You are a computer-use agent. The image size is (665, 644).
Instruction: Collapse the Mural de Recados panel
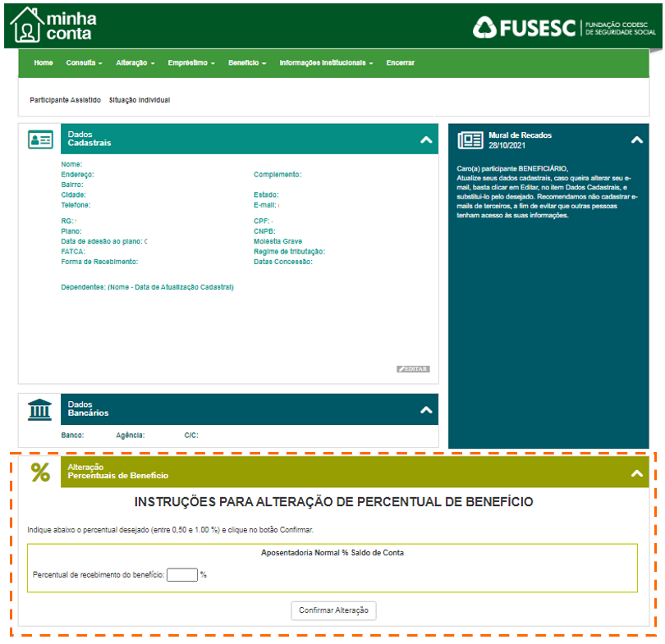636,140
